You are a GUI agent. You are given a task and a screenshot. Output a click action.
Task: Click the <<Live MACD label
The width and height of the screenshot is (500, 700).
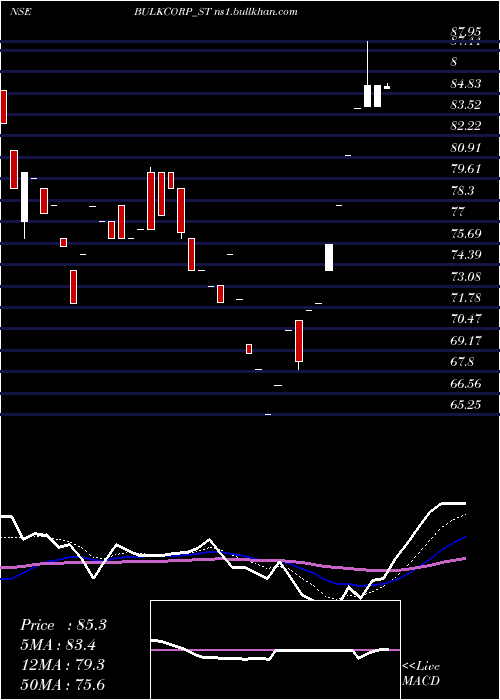click(x=421, y=673)
